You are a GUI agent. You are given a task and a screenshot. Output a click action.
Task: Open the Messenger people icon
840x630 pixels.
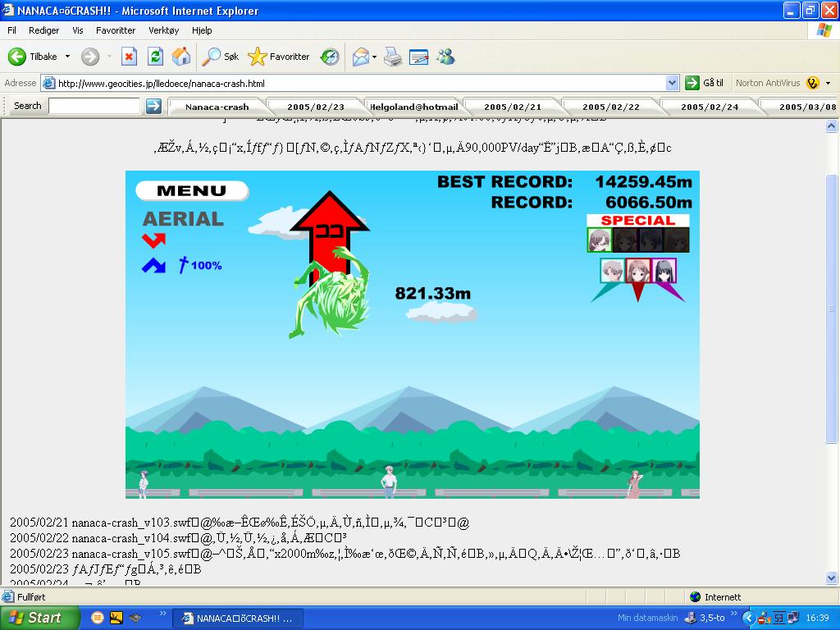coord(445,57)
